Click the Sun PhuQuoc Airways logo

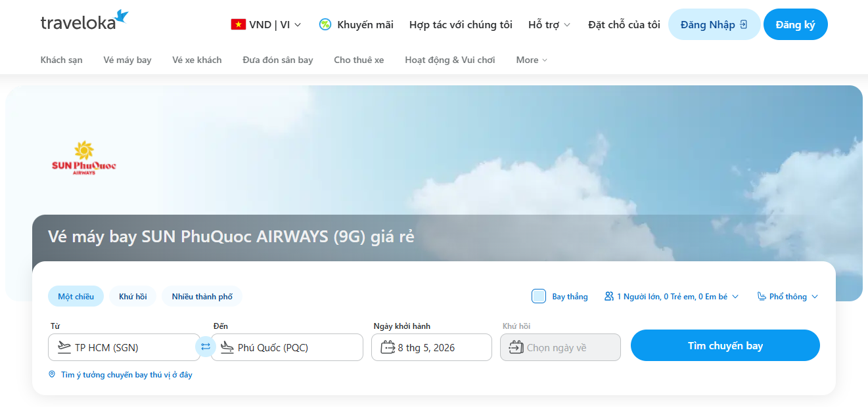click(83, 158)
